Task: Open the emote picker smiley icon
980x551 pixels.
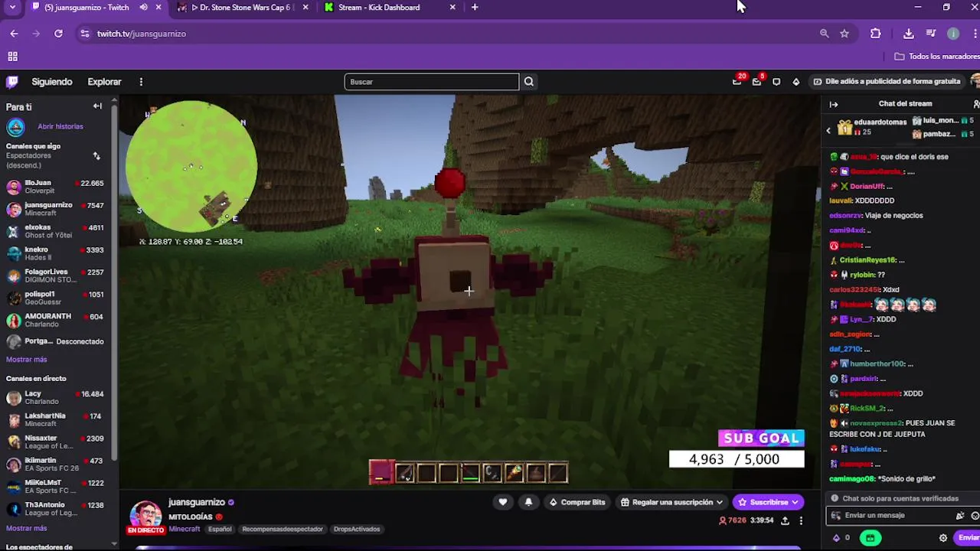Action: point(975,516)
